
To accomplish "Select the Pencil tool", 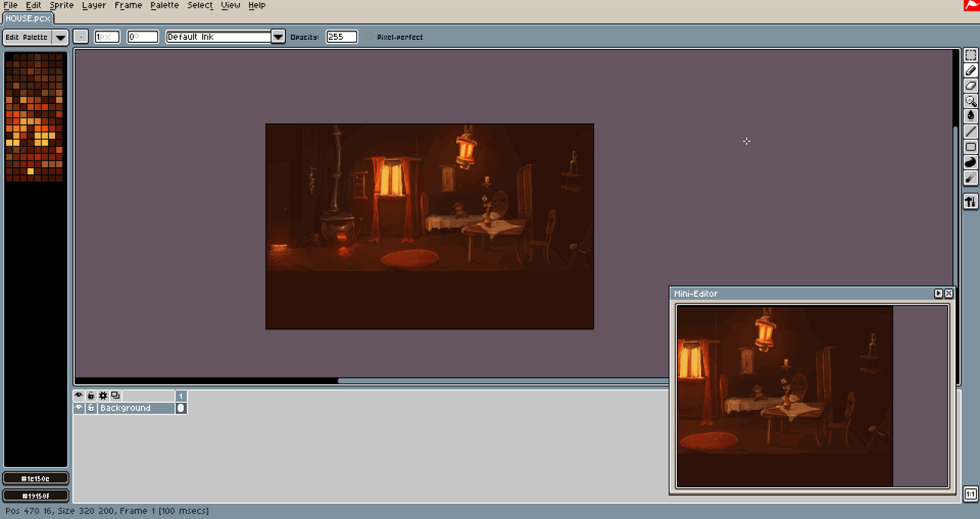I will [x=971, y=70].
